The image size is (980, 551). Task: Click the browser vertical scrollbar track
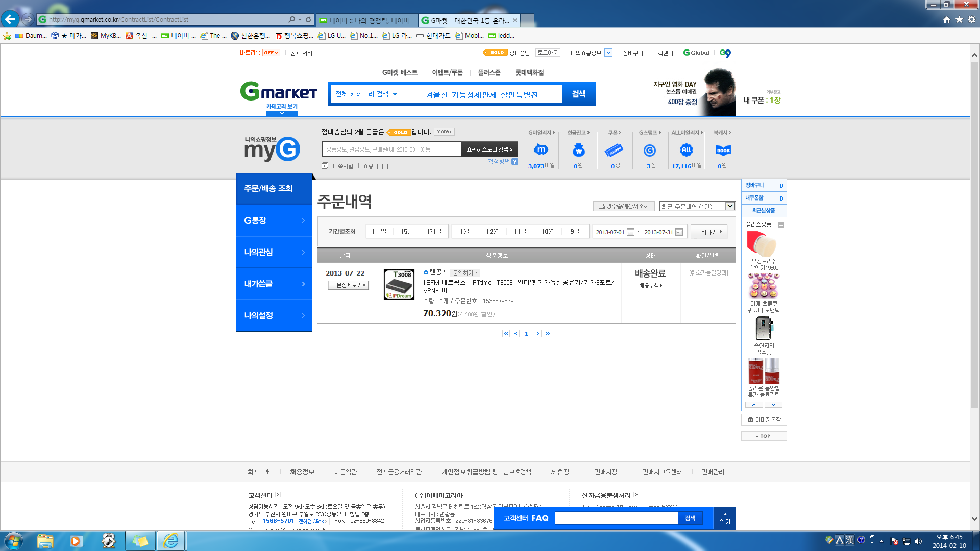coord(974,286)
